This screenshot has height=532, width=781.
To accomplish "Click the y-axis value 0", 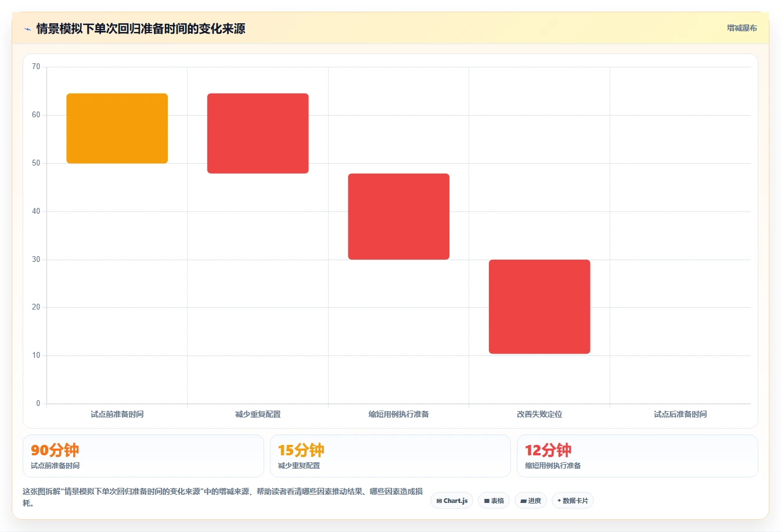I will (38, 404).
